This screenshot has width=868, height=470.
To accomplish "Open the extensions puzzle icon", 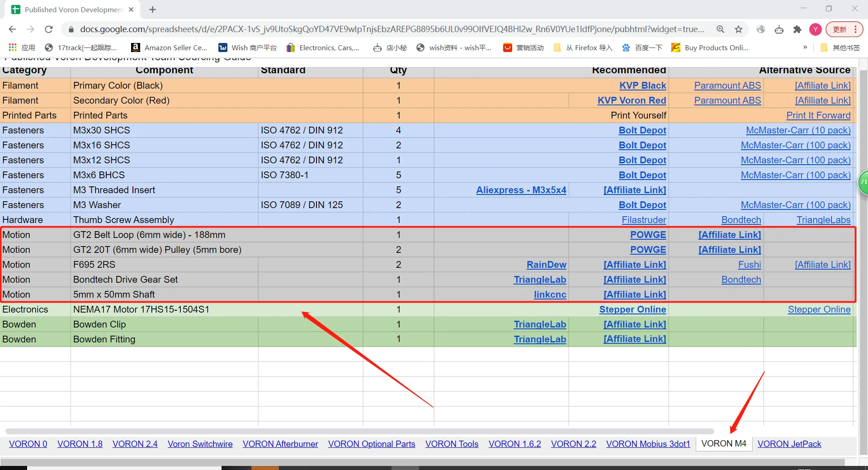I will (797, 29).
